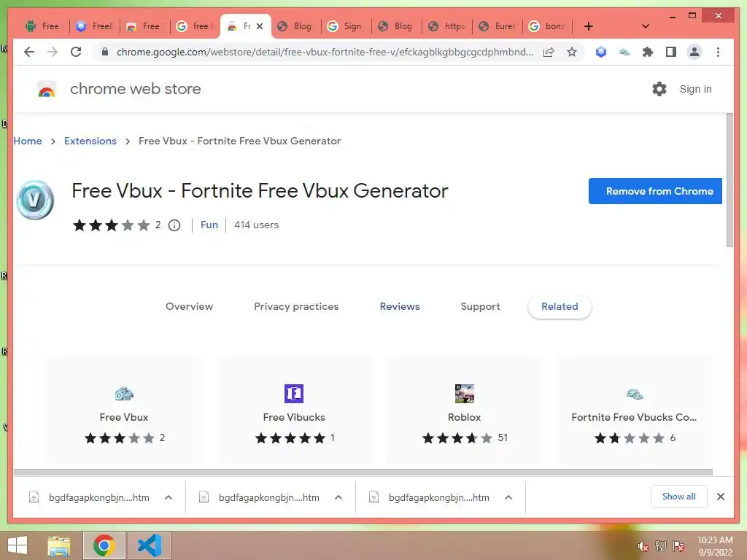The height and width of the screenshot is (560, 747).
Task: Click the Home breadcrumb link
Action: tap(28, 141)
